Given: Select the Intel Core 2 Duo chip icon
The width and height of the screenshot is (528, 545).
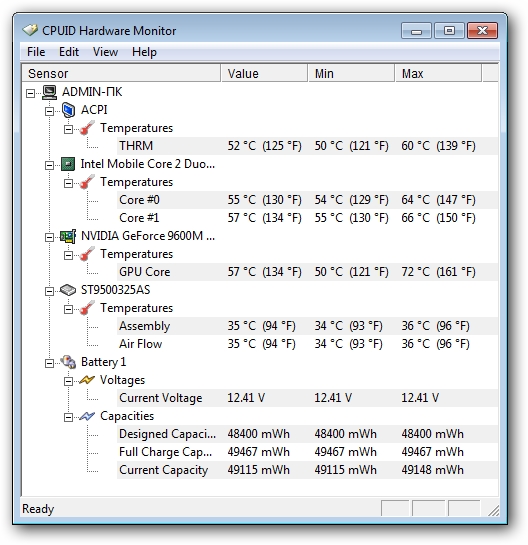Looking at the screenshot, I should coord(68,164).
